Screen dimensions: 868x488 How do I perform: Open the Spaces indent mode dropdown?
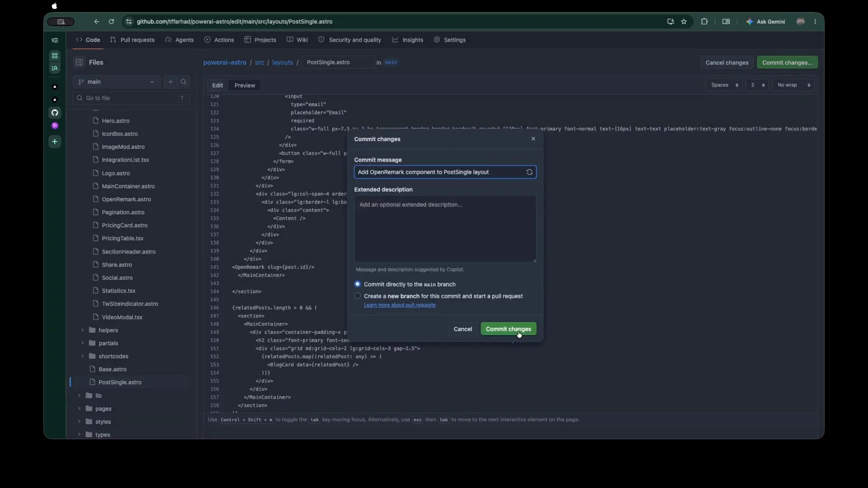[724, 85]
